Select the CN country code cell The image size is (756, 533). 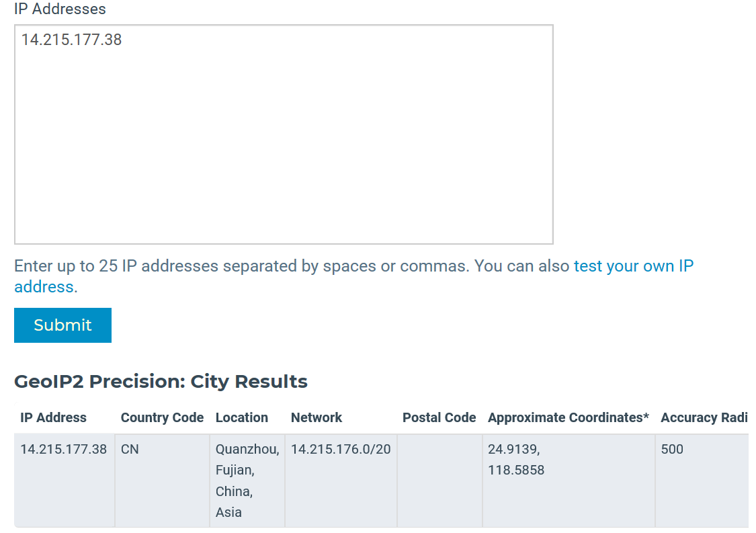pyautogui.click(x=130, y=449)
